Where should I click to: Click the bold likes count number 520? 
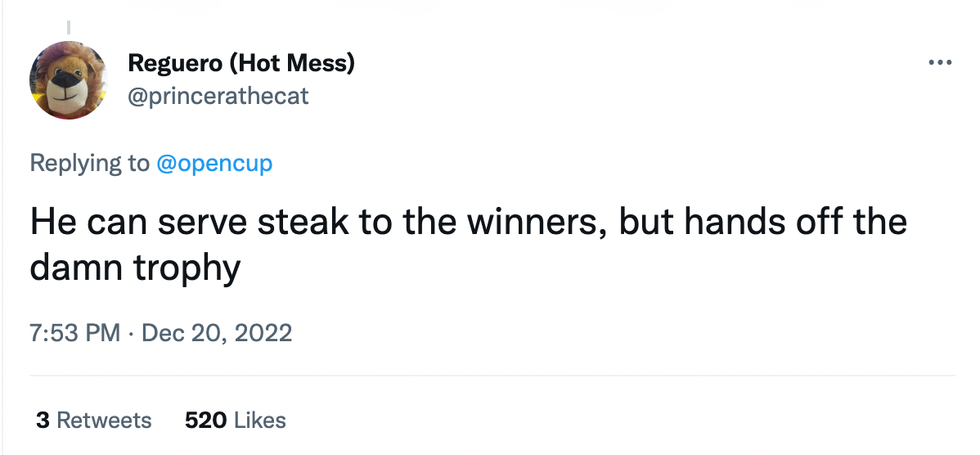point(205,420)
